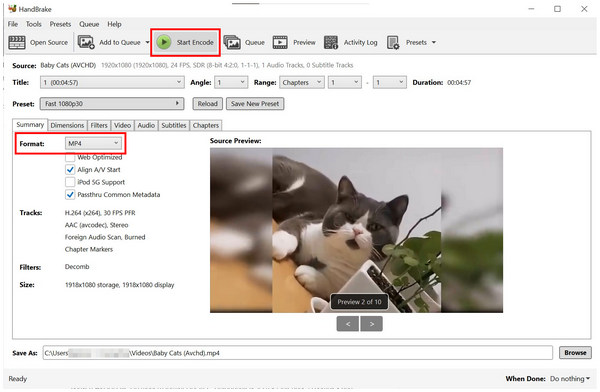The height and width of the screenshot is (392, 600).
Task: Click the Save As path field
Action: 298,353
